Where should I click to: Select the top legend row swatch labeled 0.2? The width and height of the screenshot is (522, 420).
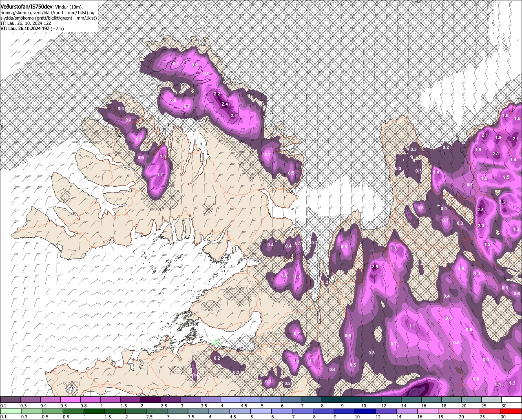pyautogui.click(x=10, y=400)
